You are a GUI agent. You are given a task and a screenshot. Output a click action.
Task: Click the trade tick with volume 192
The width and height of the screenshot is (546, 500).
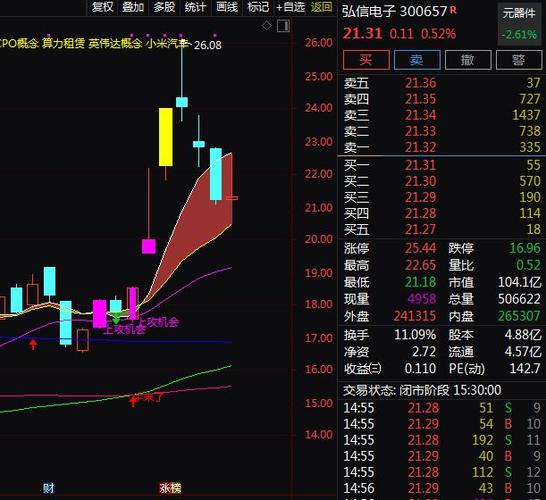pos(442,440)
